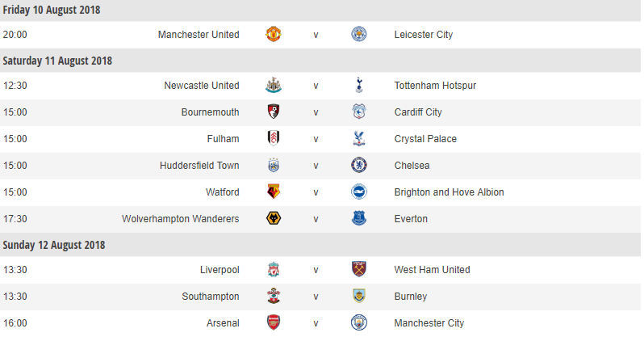Click the West Ham United crest
The height and width of the screenshot is (337, 644).
(x=358, y=269)
